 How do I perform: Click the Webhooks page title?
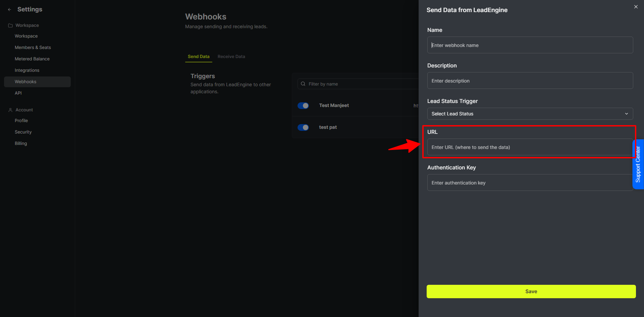[206, 17]
